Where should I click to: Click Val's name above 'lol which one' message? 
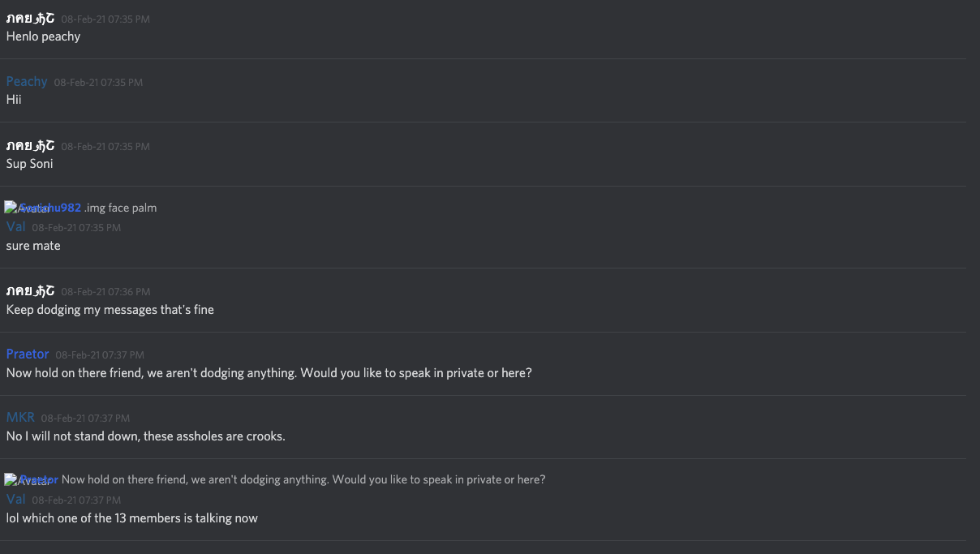click(15, 500)
